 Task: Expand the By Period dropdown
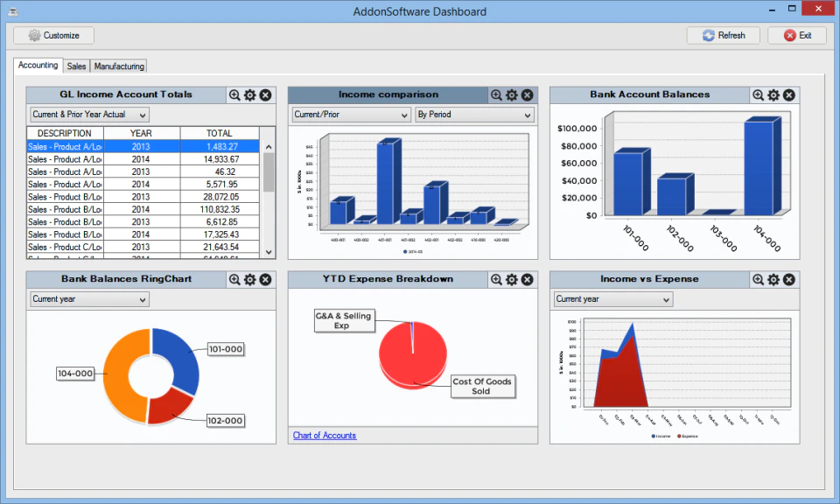(x=474, y=115)
